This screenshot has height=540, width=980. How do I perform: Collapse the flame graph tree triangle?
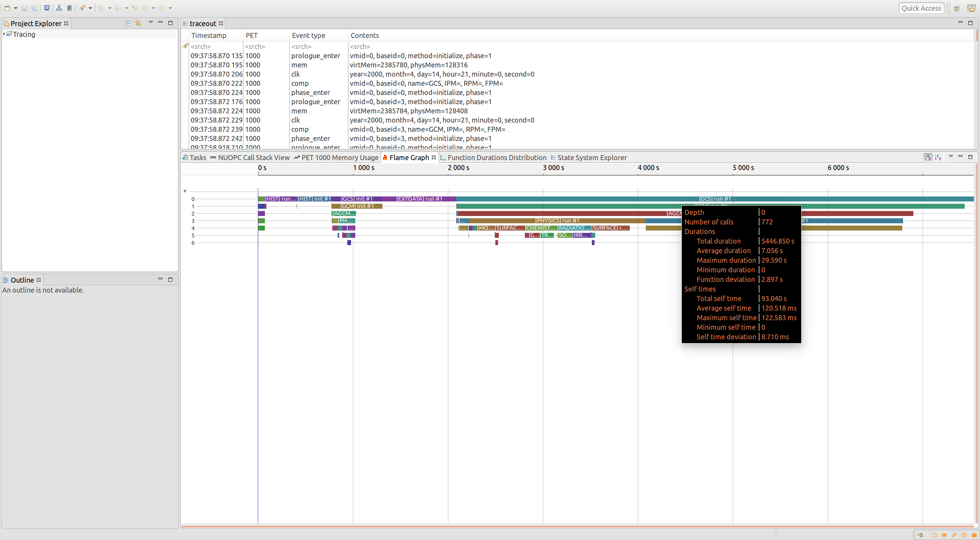pos(185,191)
